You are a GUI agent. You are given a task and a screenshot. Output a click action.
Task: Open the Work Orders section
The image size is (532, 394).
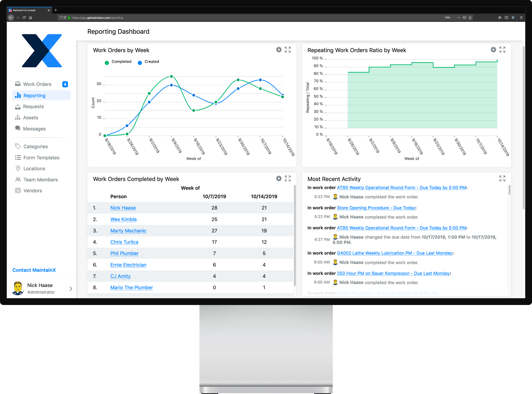(37, 84)
